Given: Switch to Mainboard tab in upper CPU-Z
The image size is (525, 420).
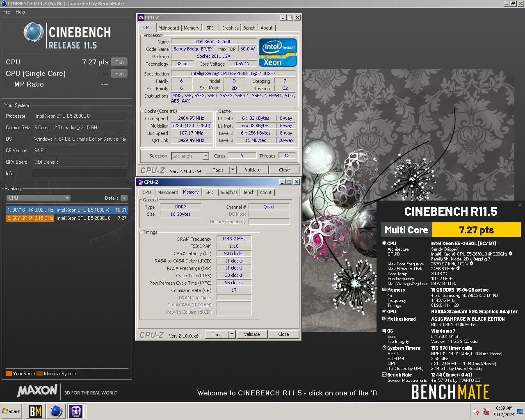Looking at the screenshot, I should click(x=169, y=28).
